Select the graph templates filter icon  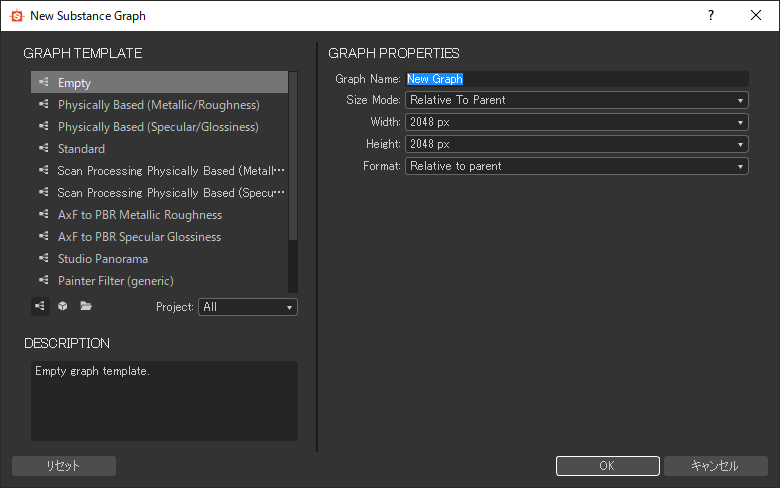coord(40,306)
